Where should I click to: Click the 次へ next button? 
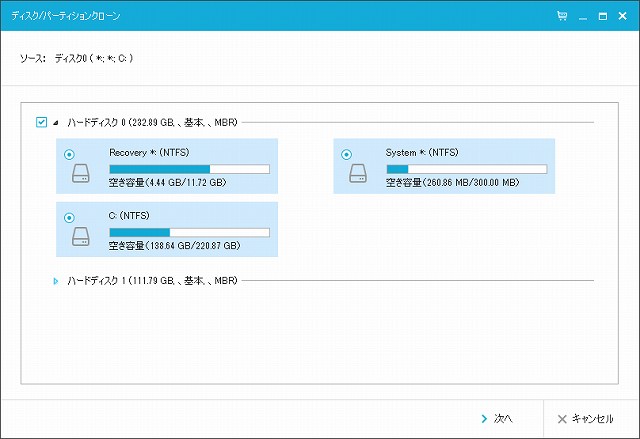(497, 419)
